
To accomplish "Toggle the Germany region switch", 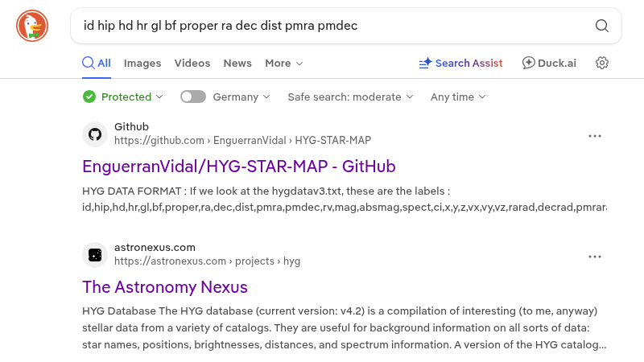I will click(193, 97).
